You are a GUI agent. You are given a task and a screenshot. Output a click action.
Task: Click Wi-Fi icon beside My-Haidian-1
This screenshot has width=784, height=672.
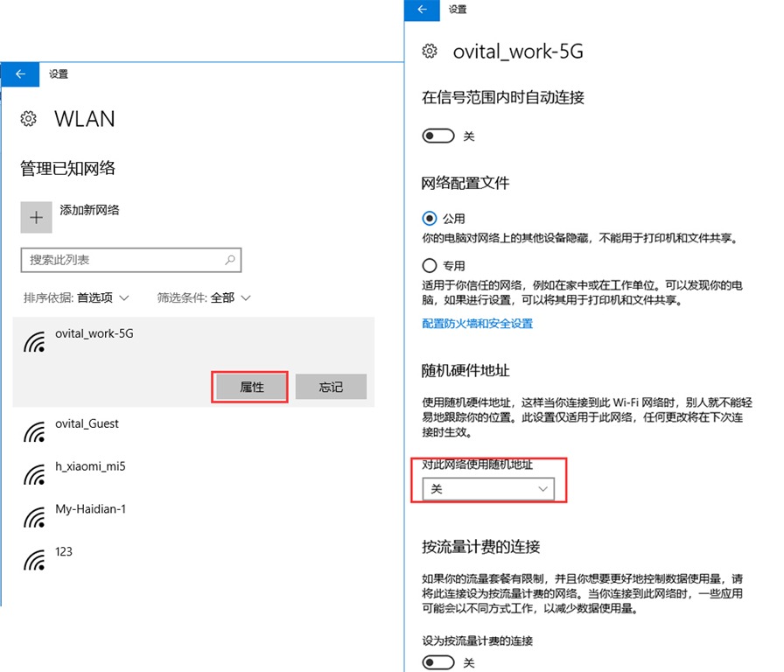tap(35, 517)
